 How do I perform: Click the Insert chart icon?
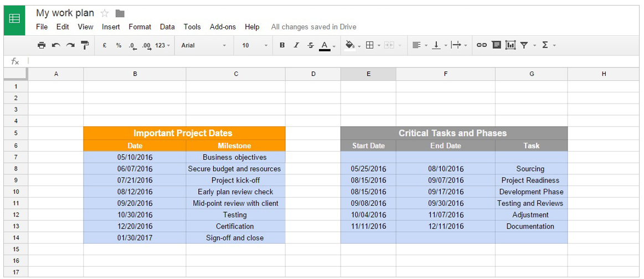[x=511, y=45]
